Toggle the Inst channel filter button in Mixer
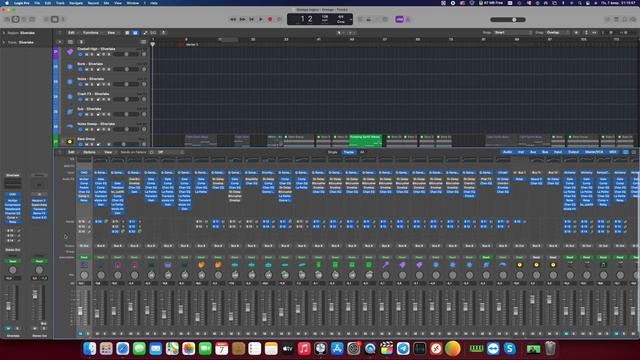The height and width of the screenshot is (360, 640). click(x=521, y=152)
